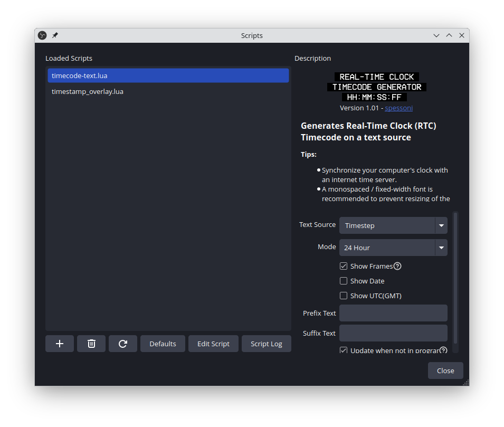Uncheck the Show Frames checkbox

344,267
